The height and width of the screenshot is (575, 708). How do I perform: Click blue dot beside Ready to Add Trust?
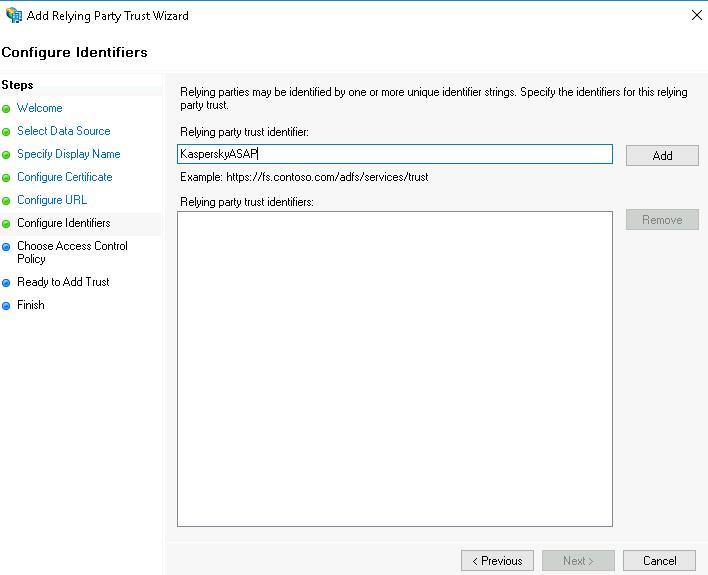click(6, 283)
